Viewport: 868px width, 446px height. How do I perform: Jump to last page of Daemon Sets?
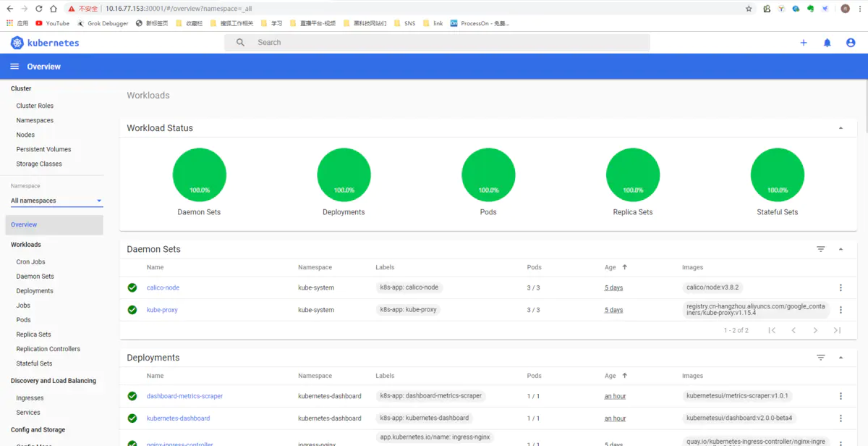[837, 330]
